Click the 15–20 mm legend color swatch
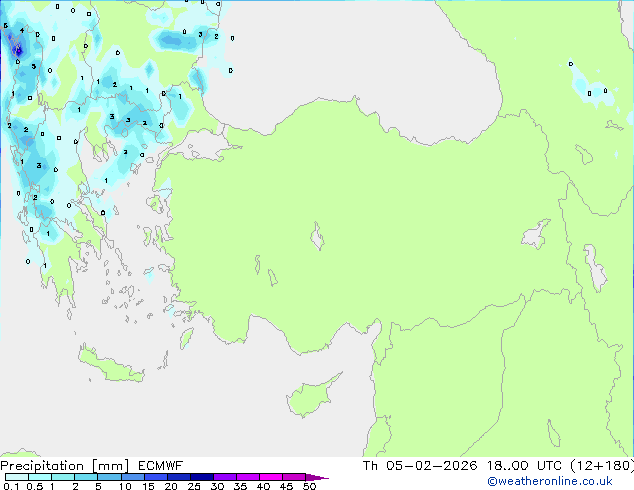Viewport: 634px width, 490px height. (x=155, y=477)
